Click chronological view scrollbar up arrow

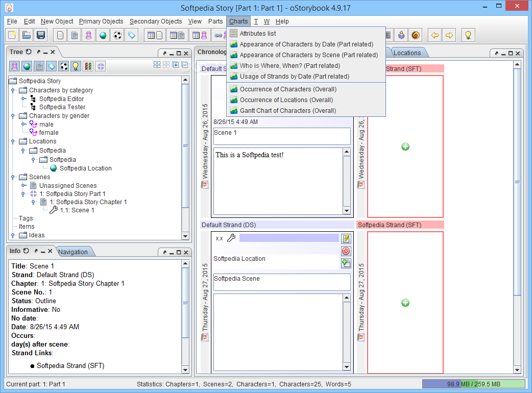517,64
